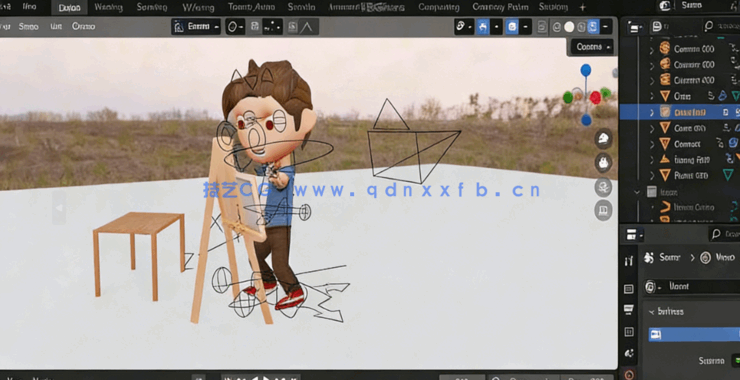Open the properties editor type dropdown
The height and width of the screenshot is (380, 740).
click(x=634, y=234)
